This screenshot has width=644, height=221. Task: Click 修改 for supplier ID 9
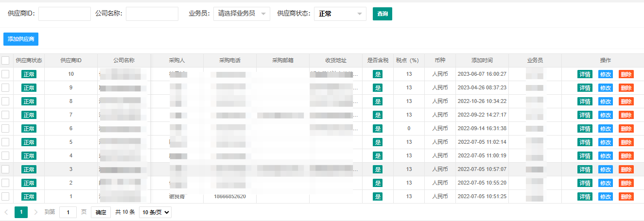(x=606, y=88)
